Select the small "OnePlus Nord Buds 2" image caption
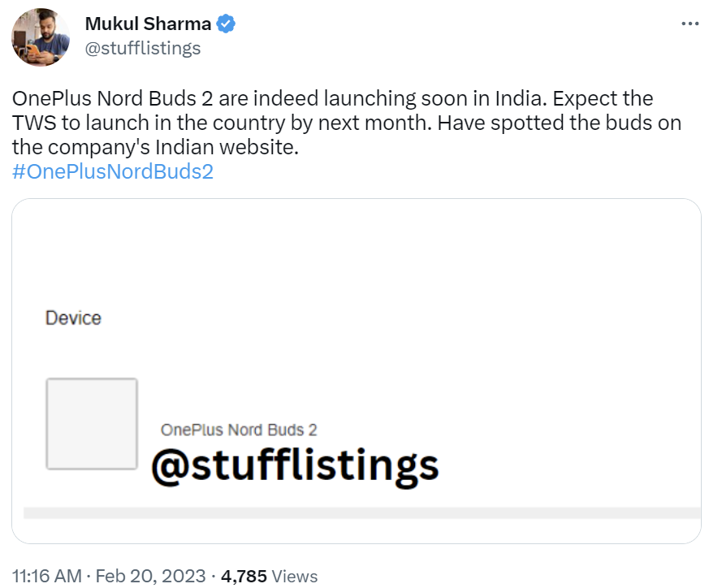Screen dimensions: 709x588 click(x=239, y=430)
